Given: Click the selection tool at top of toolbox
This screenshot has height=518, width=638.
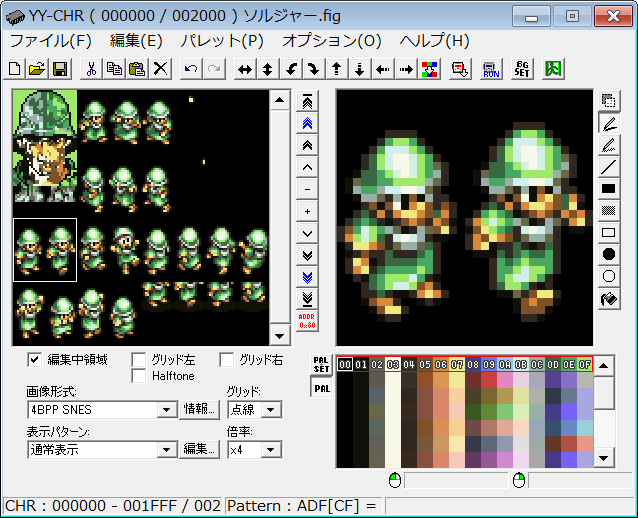Looking at the screenshot, I should tap(609, 101).
